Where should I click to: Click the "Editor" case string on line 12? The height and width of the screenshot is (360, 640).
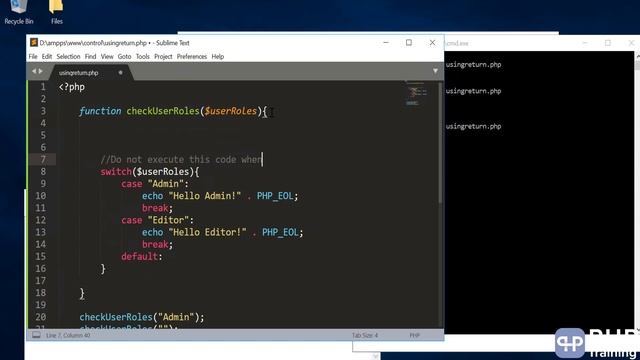pos(168,220)
